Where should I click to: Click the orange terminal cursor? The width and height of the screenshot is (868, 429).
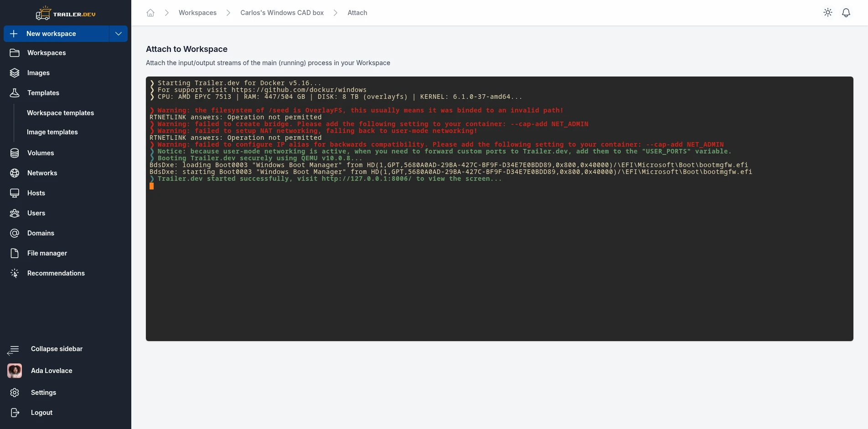tap(151, 186)
